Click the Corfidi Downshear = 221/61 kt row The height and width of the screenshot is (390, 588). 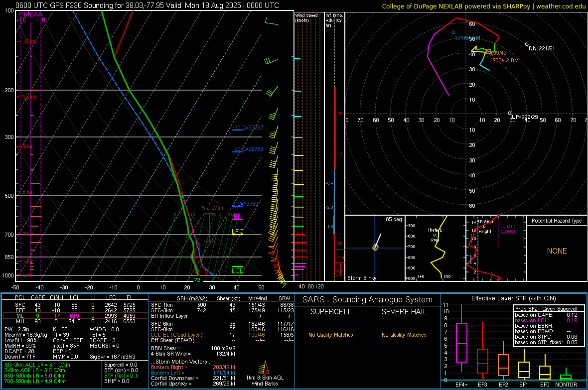point(193,378)
